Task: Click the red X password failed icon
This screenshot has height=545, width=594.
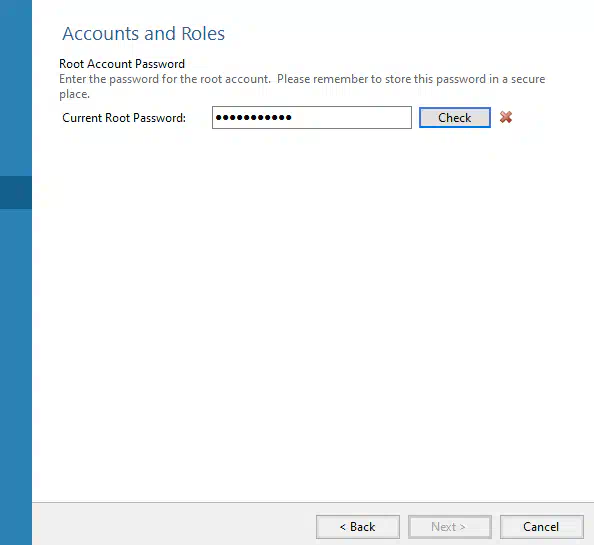Action: tap(506, 117)
